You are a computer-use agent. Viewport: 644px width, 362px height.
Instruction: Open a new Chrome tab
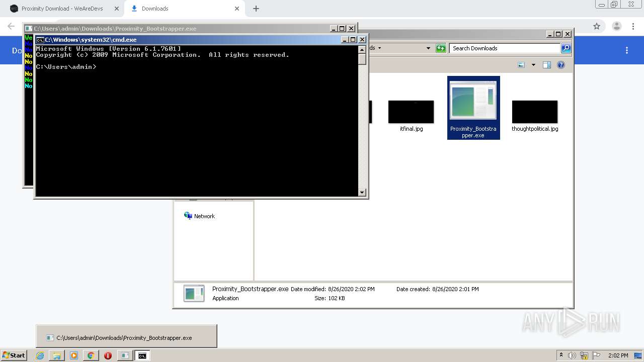click(256, 9)
